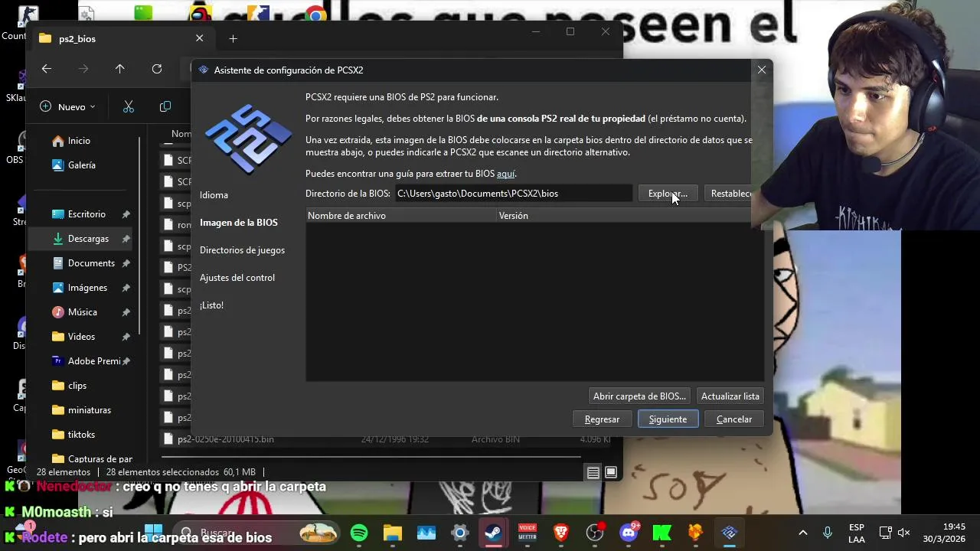Click the Explorer file list horizontal scrollbar
Image resolution: width=980 pixels, height=551 pixels.
tap(371, 457)
